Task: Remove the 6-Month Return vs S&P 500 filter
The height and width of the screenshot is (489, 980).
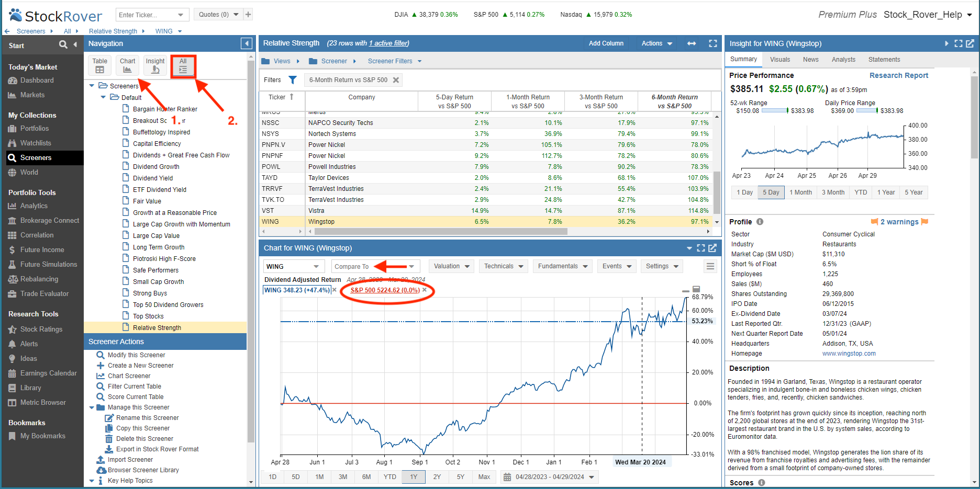Action: coord(396,80)
